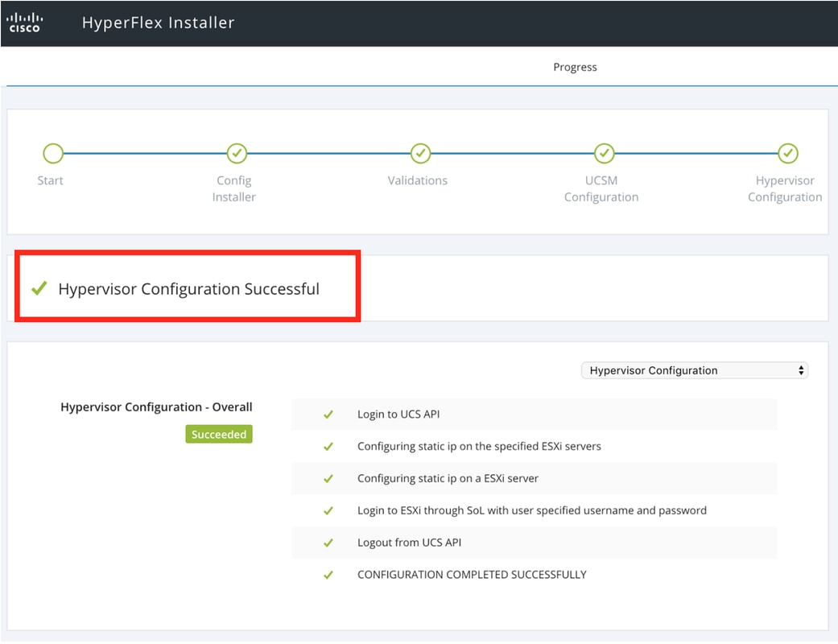Click checkmark next to Logout from UCS API

point(328,543)
